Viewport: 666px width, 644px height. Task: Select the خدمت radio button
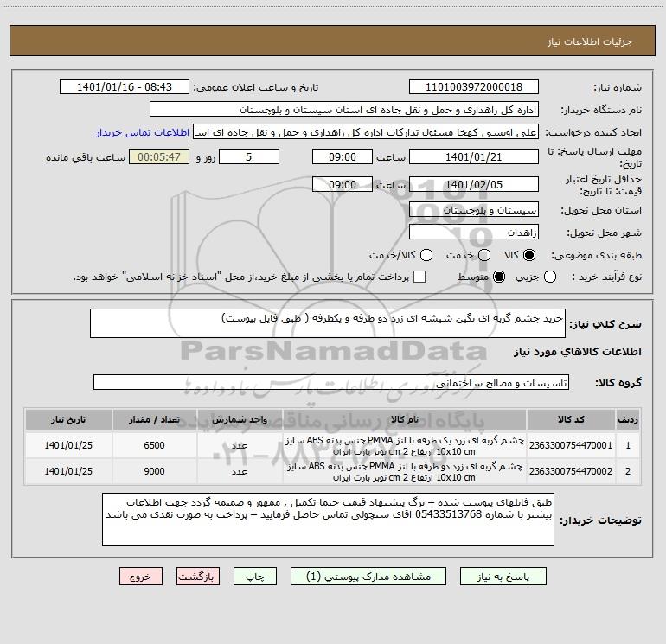pos(484,255)
